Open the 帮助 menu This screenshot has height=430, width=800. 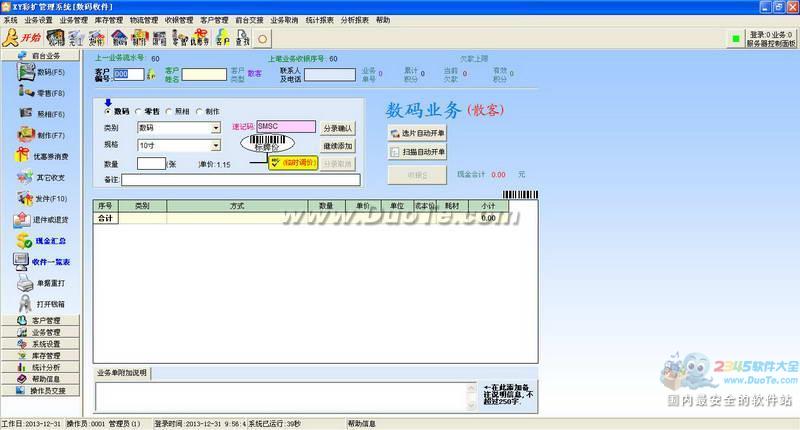tap(383, 20)
